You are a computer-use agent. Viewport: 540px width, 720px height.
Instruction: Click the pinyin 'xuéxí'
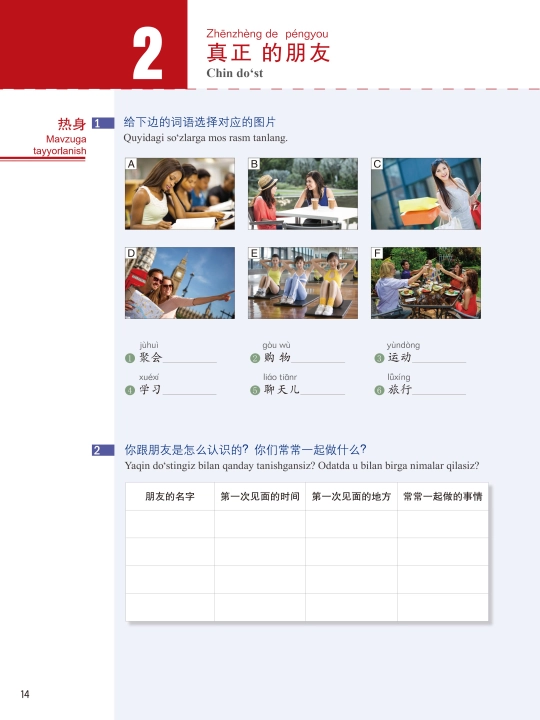(x=149, y=377)
